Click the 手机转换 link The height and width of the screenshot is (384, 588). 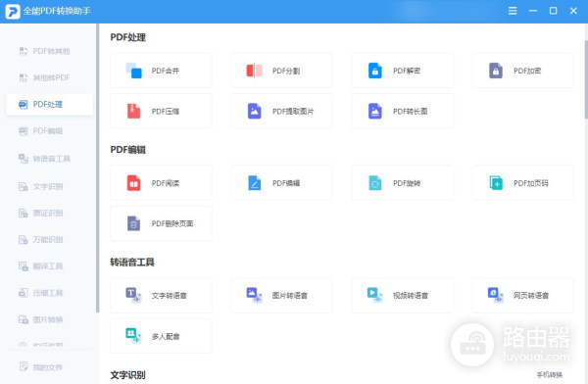click(x=550, y=374)
